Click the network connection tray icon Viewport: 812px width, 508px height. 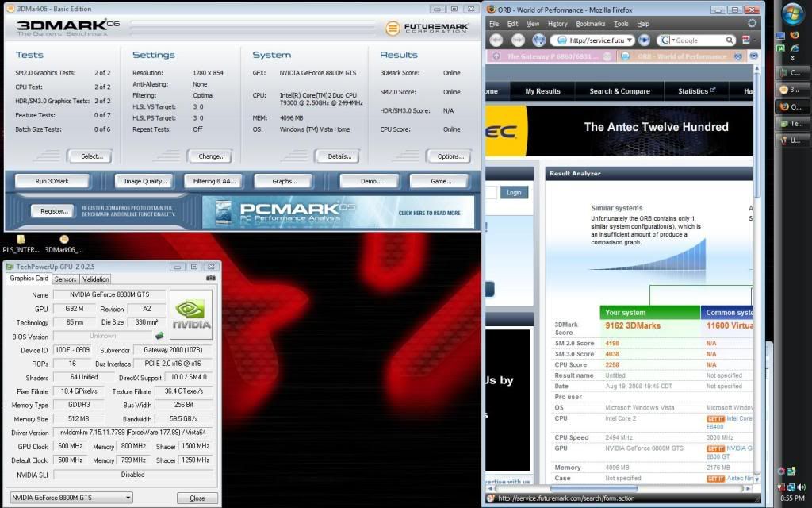click(x=791, y=487)
